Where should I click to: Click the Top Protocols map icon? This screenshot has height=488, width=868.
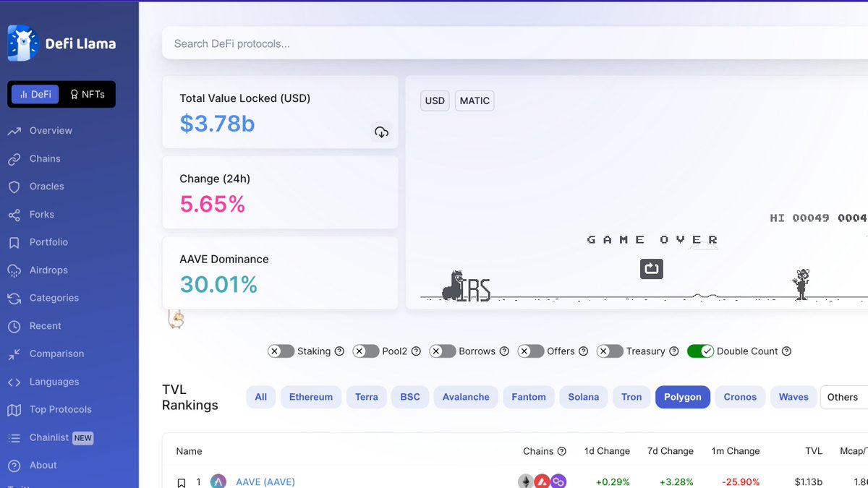[14, 410]
